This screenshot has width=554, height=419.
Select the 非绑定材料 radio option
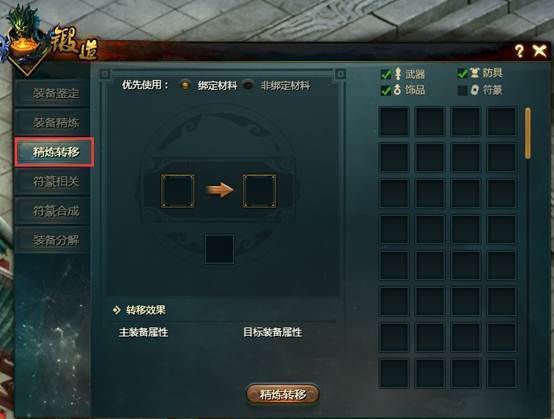(248, 85)
